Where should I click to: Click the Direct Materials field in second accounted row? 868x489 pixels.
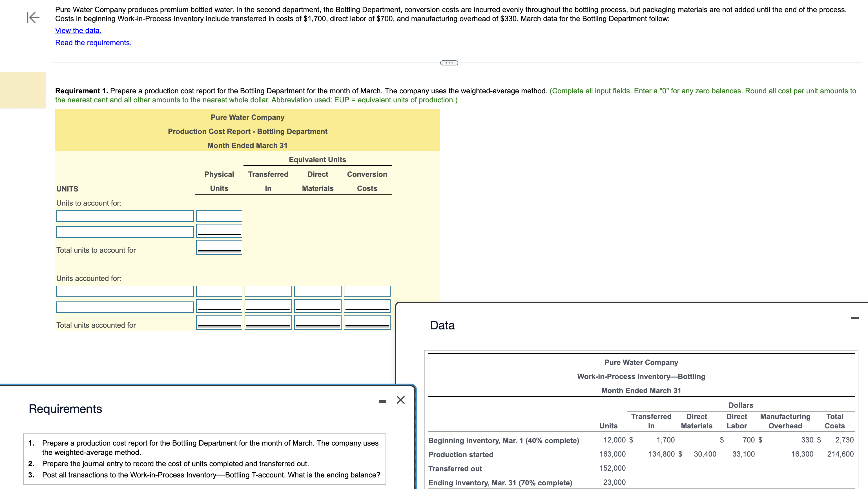pos(317,306)
